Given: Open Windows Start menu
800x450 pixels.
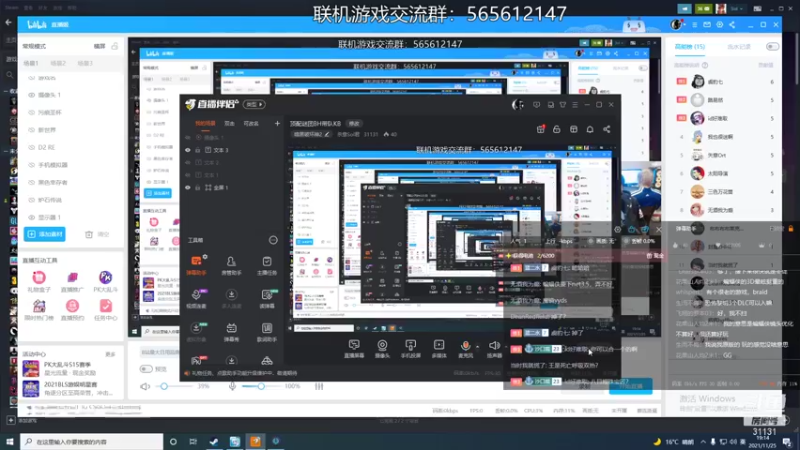Looking at the screenshot, I should point(10,441).
